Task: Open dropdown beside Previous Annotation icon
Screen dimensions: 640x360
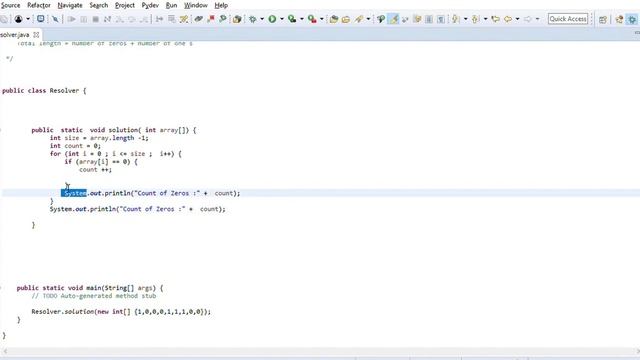Action: click(x=485, y=19)
